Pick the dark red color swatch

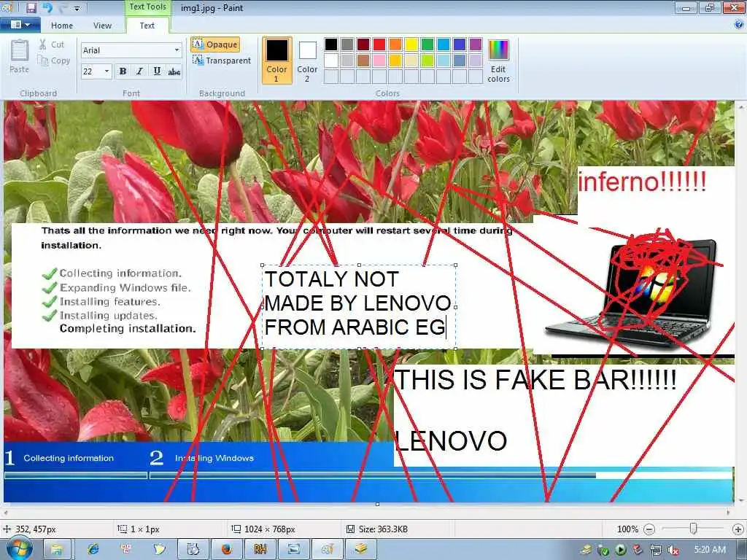[363, 44]
